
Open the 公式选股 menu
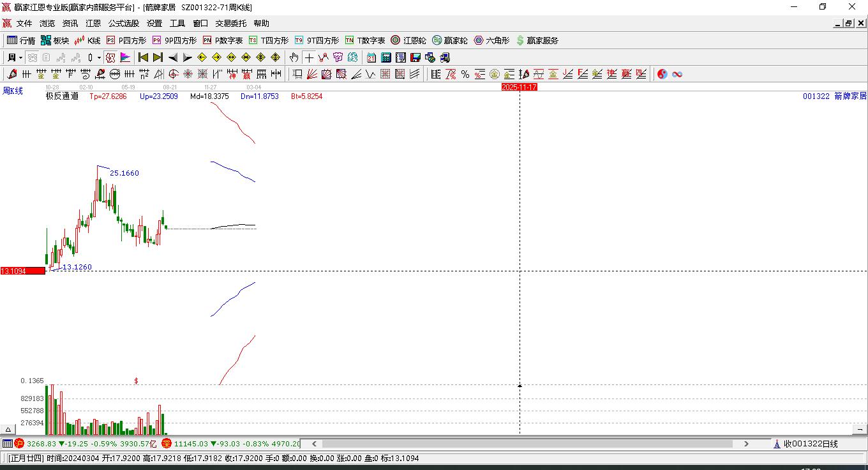[123, 23]
